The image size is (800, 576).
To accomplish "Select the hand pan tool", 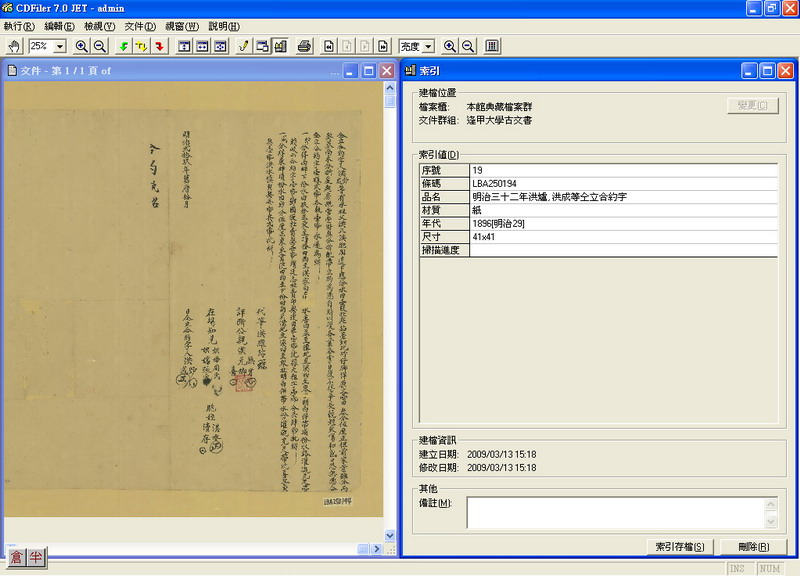I will pyautogui.click(x=13, y=45).
